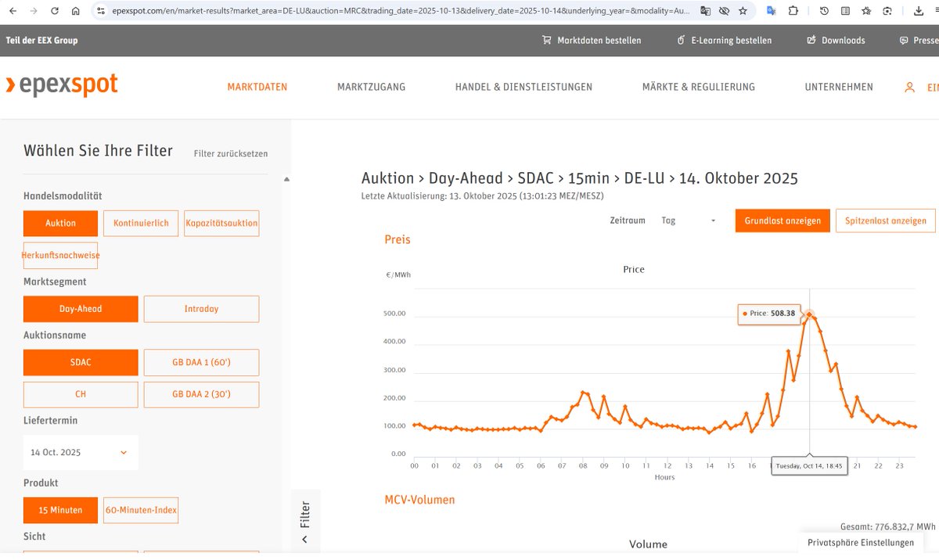Select 60-Minuten-Index product
Viewport: 939px width, 560px height.
[141, 510]
